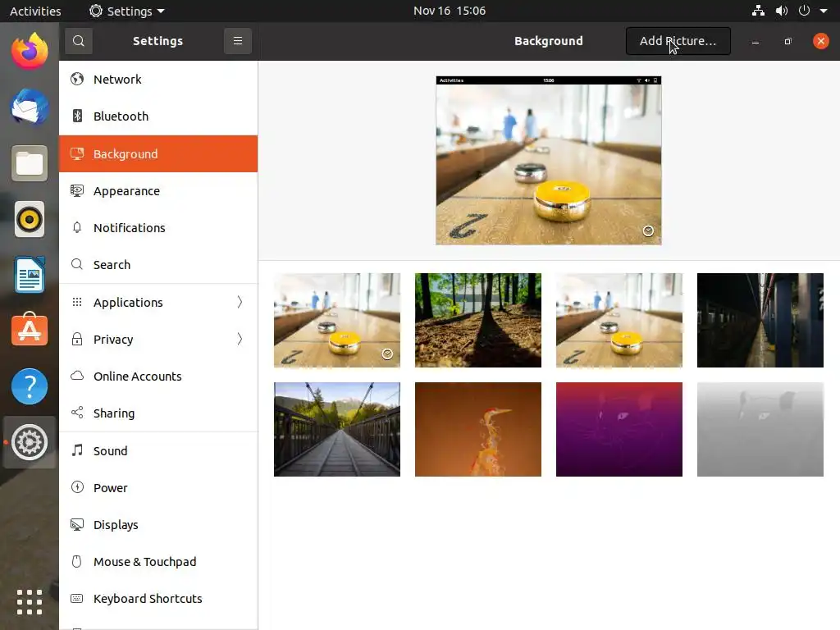This screenshot has width=840, height=630.
Task: Open Activities overview
Action: click(35, 11)
